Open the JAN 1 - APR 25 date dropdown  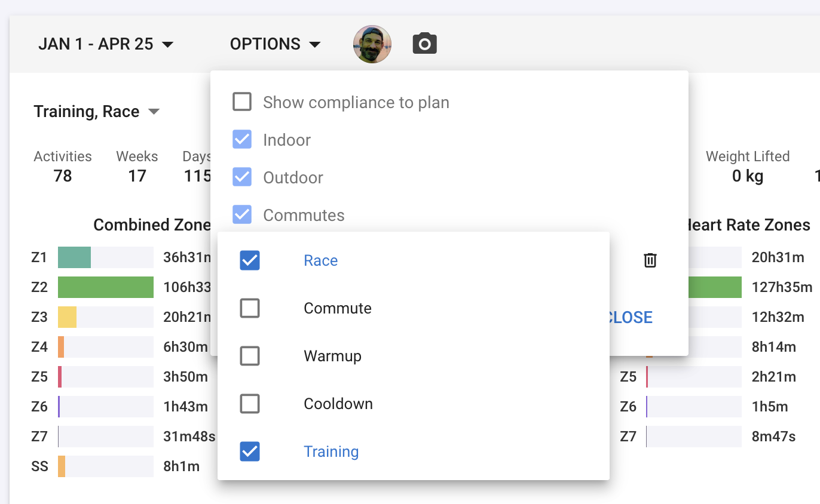pyautogui.click(x=106, y=44)
